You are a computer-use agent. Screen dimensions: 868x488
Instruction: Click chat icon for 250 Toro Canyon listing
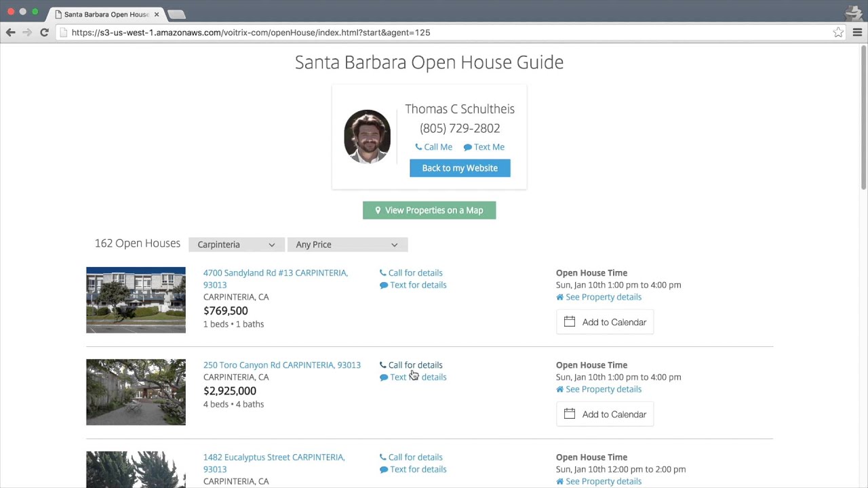384,378
